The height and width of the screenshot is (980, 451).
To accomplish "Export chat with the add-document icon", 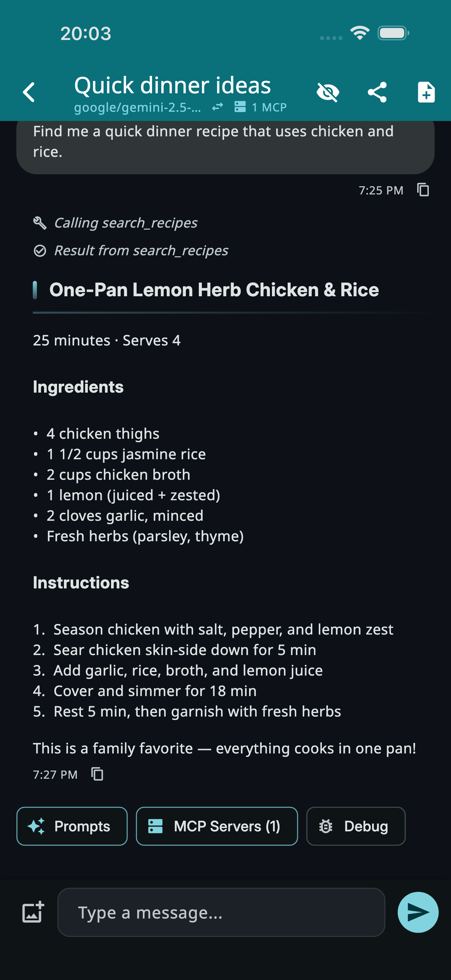I will tap(425, 92).
